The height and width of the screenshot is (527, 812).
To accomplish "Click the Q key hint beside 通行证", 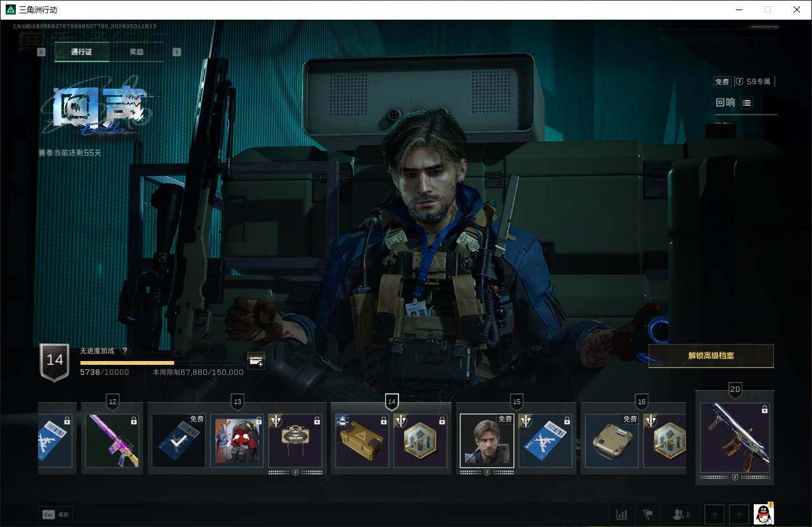I will pyautogui.click(x=41, y=52).
